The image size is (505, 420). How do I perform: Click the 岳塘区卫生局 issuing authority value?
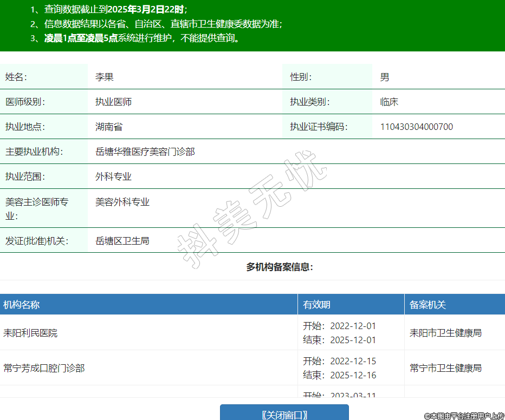[122, 241]
